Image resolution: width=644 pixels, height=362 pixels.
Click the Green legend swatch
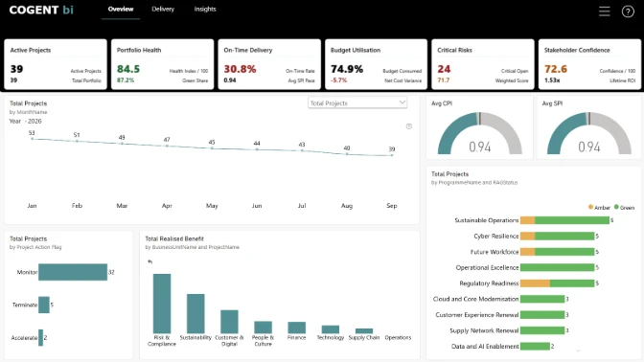click(x=616, y=207)
